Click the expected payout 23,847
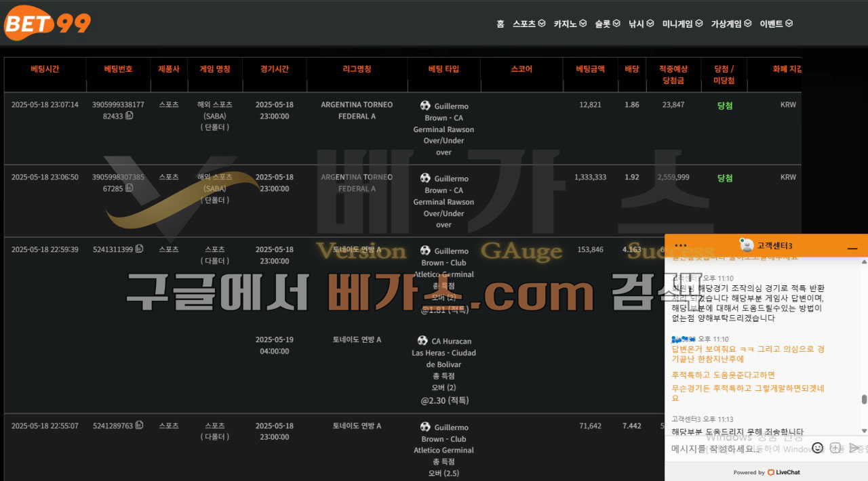868x481 pixels. [673, 104]
